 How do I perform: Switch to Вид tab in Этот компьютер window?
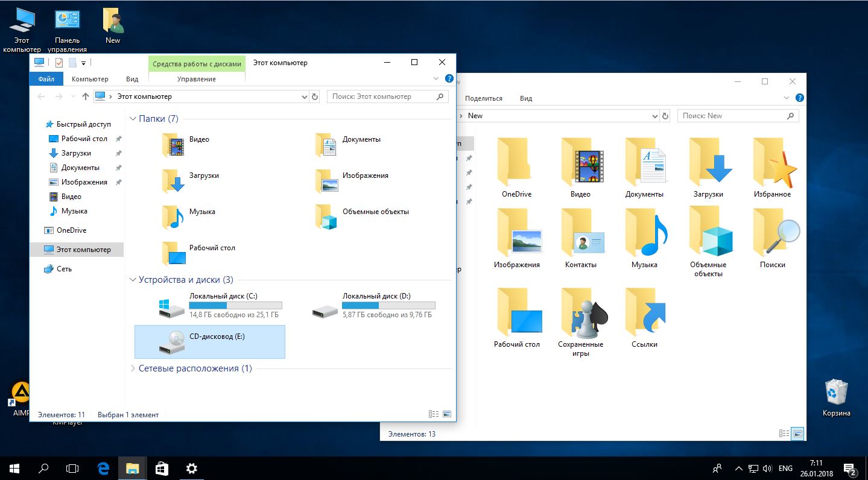coord(132,79)
